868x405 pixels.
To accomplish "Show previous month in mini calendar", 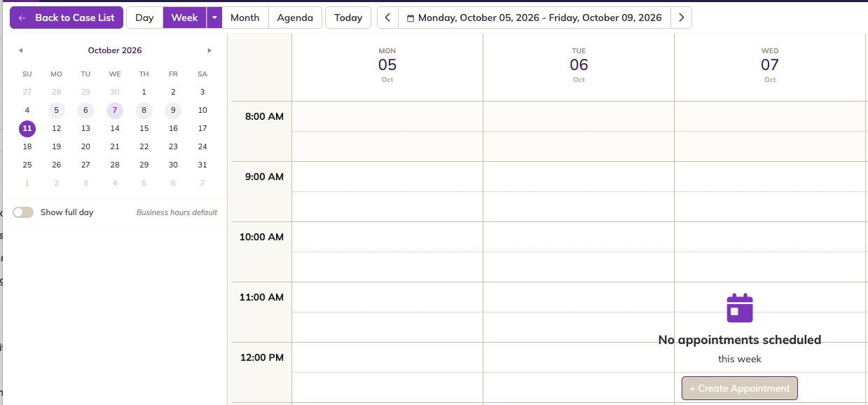I will (20, 50).
